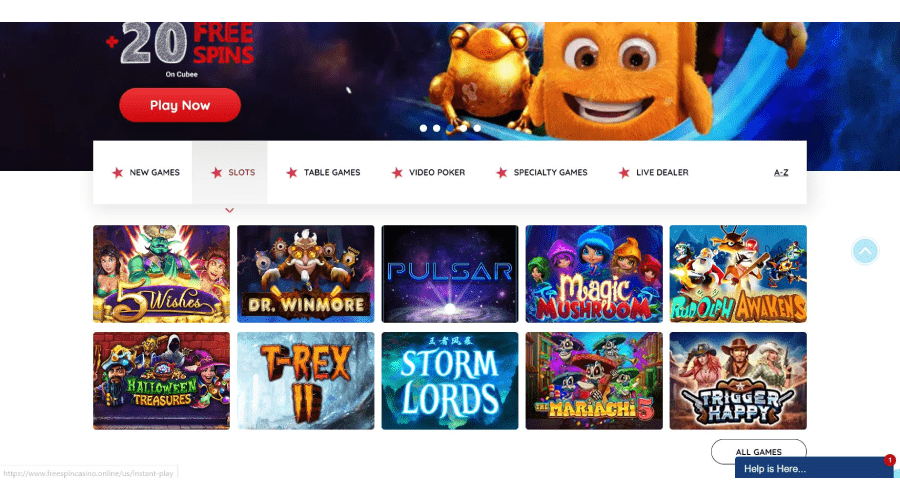
Task: Launch the Pulsar slot game thumbnail
Action: pos(450,274)
